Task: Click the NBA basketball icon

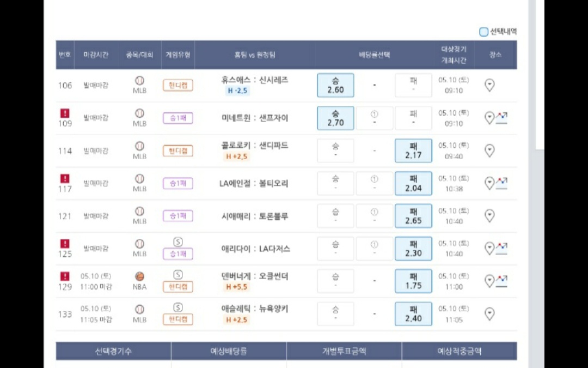Action: pos(140,277)
